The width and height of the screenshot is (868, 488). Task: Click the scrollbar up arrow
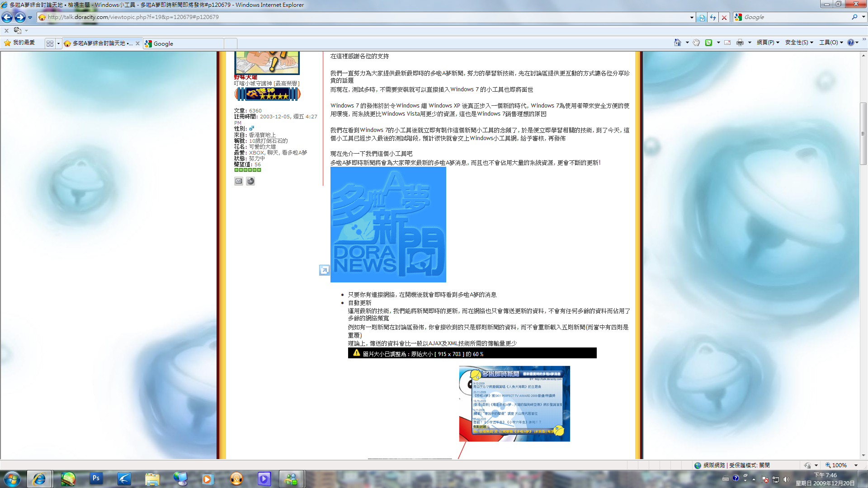[863, 55]
